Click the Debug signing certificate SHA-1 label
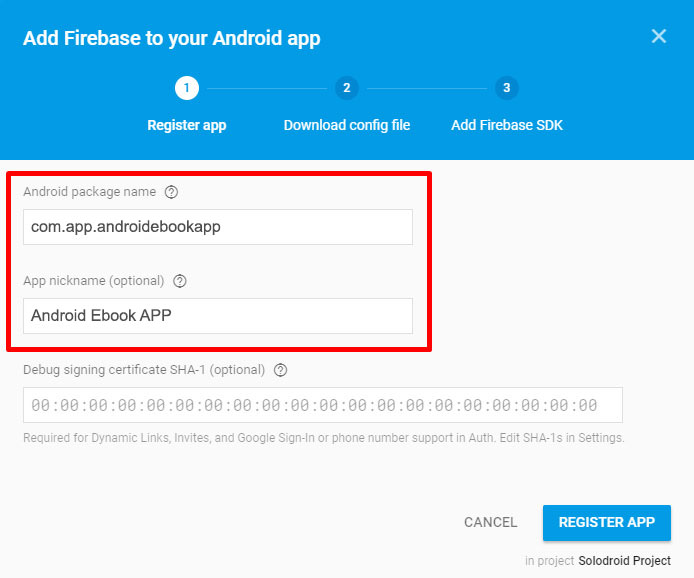This screenshot has height=578, width=694. coord(144,370)
